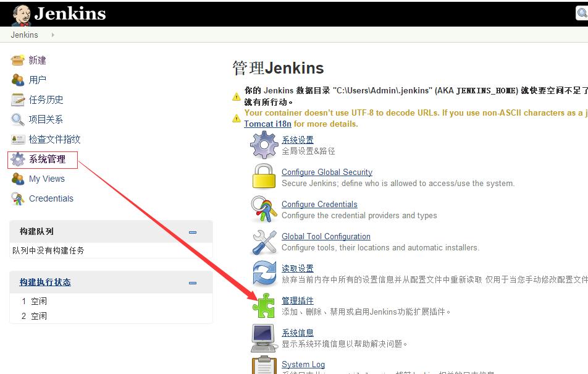Click the Jenkins title in header
The width and height of the screenshot is (588, 374).
70,14
